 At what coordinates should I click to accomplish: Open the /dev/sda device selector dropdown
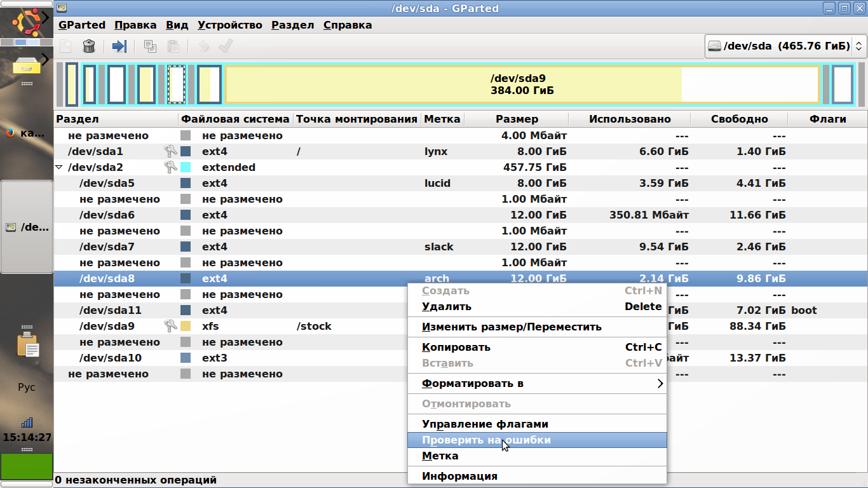pos(786,46)
